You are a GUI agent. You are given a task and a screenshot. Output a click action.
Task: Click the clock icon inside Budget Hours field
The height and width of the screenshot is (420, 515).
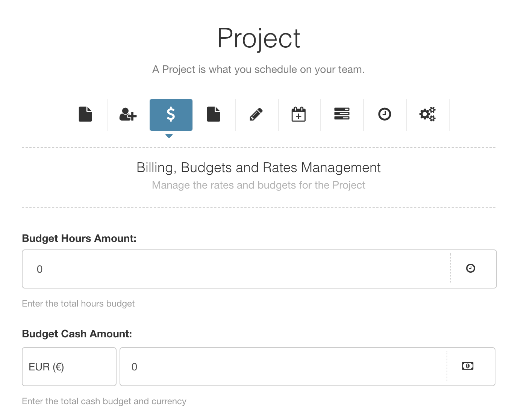coord(471,269)
